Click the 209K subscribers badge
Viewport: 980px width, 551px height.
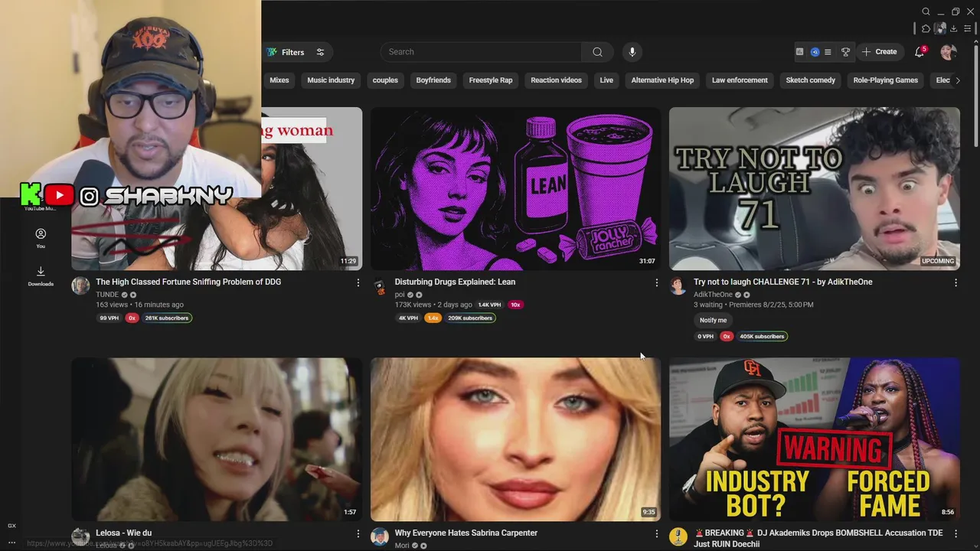(x=470, y=318)
